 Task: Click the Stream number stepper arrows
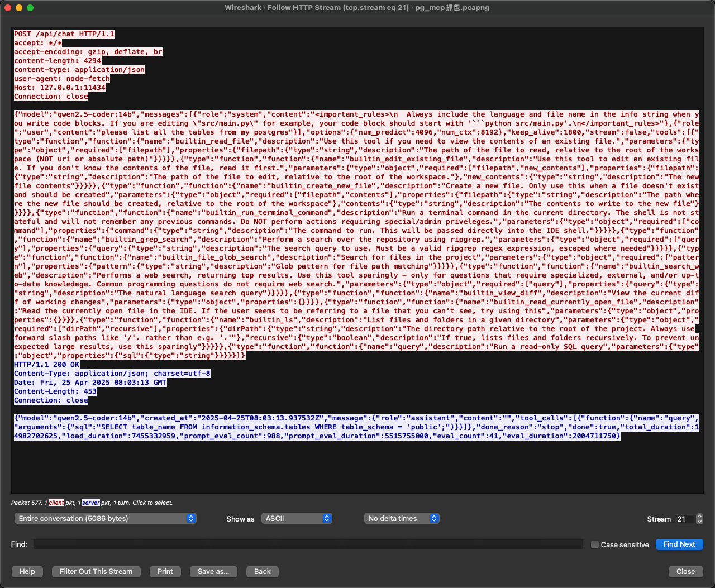click(x=699, y=519)
